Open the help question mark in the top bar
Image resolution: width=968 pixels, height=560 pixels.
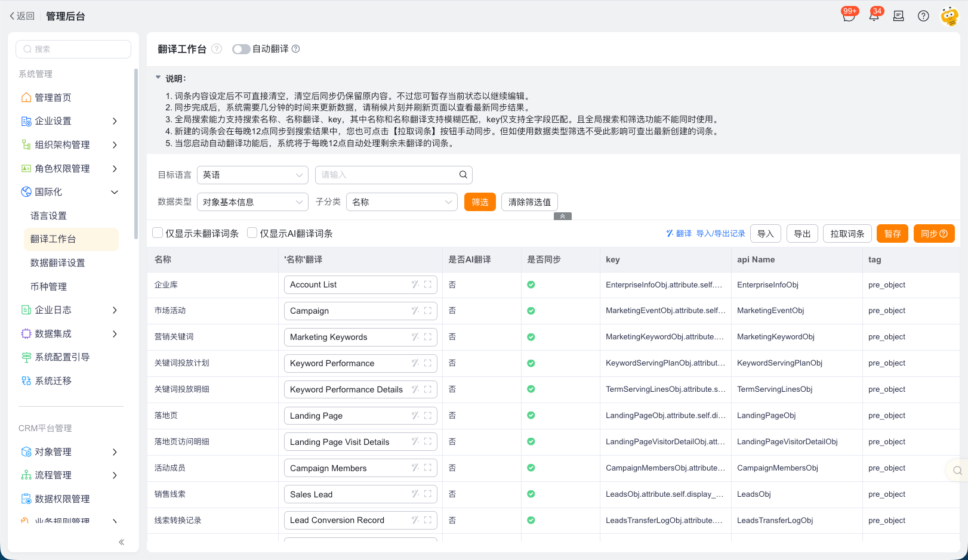[923, 16]
